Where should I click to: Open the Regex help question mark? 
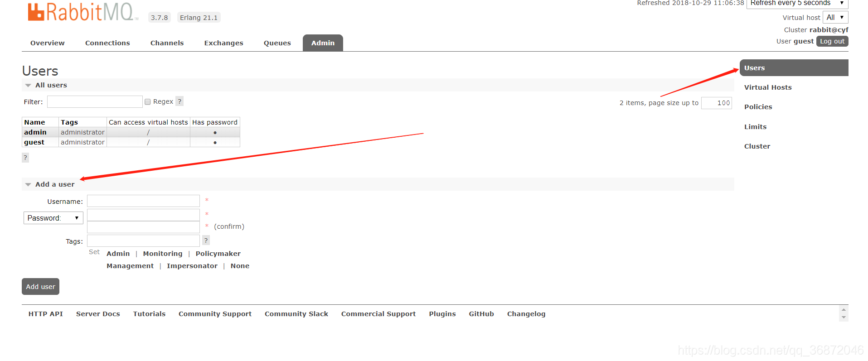[x=179, y=101]
